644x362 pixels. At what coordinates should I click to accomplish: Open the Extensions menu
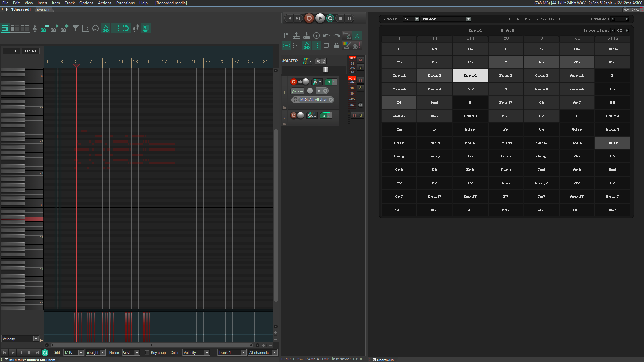tap(125, 3)
